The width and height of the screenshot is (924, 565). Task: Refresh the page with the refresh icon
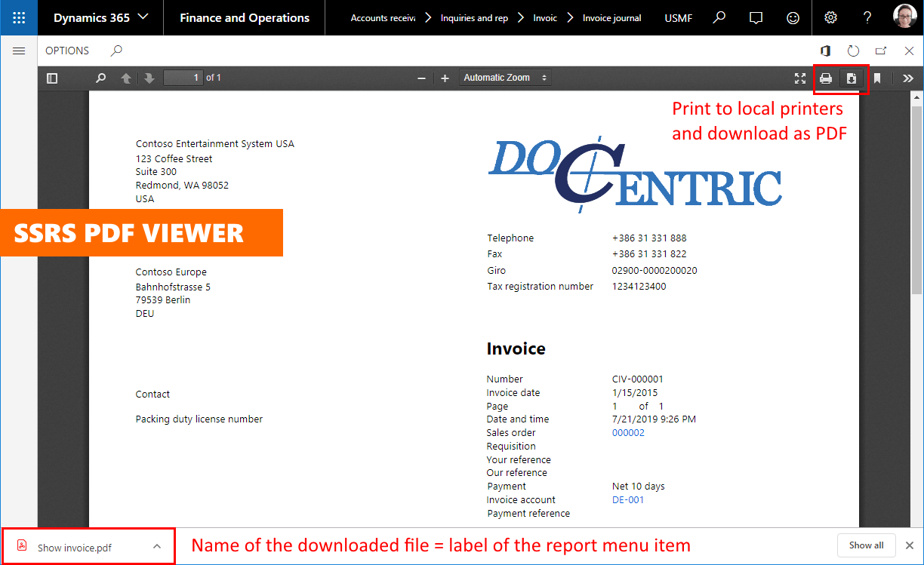(x=853, y=51)
